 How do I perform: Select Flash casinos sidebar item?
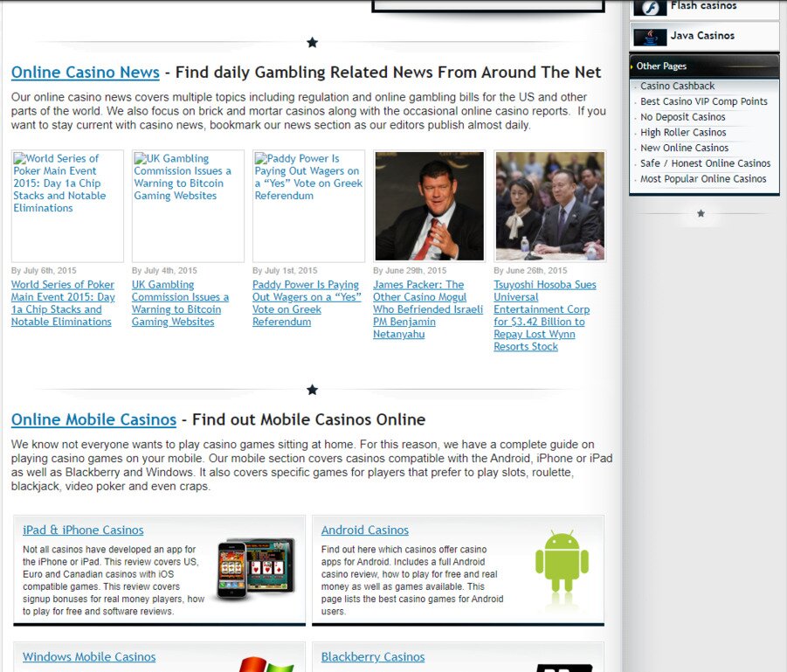click(704, 9)
